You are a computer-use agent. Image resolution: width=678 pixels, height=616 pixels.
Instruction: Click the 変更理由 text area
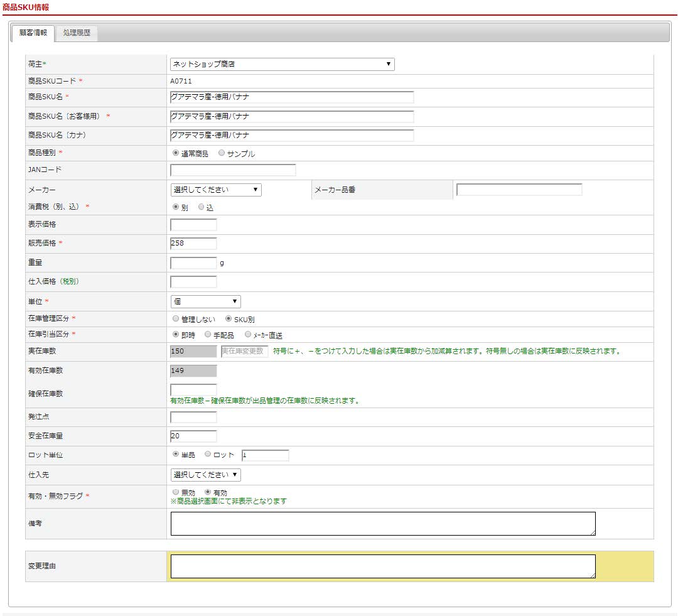[x=382, y=566]
